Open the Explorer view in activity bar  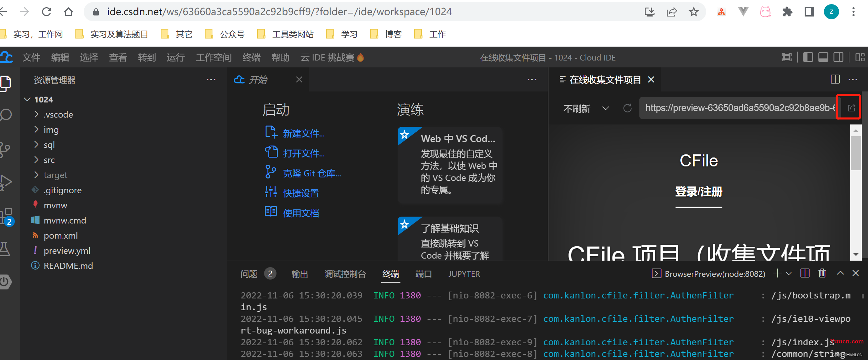(6, 84)
